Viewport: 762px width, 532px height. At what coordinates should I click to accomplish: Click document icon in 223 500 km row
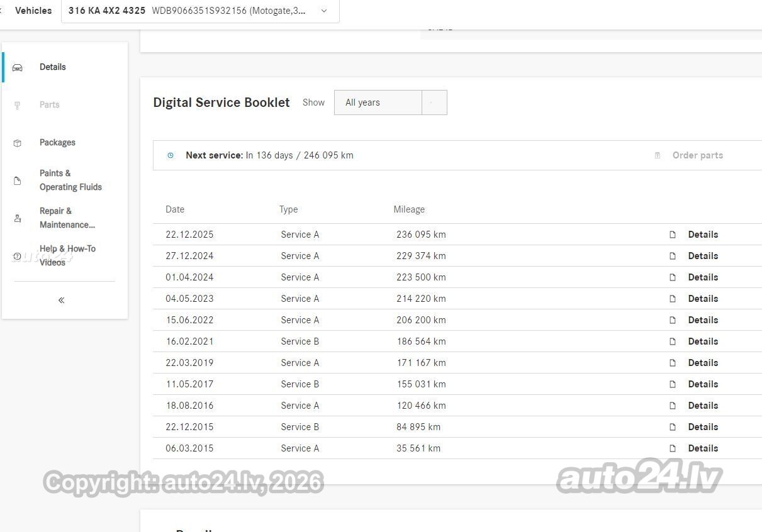coord(673,277)
